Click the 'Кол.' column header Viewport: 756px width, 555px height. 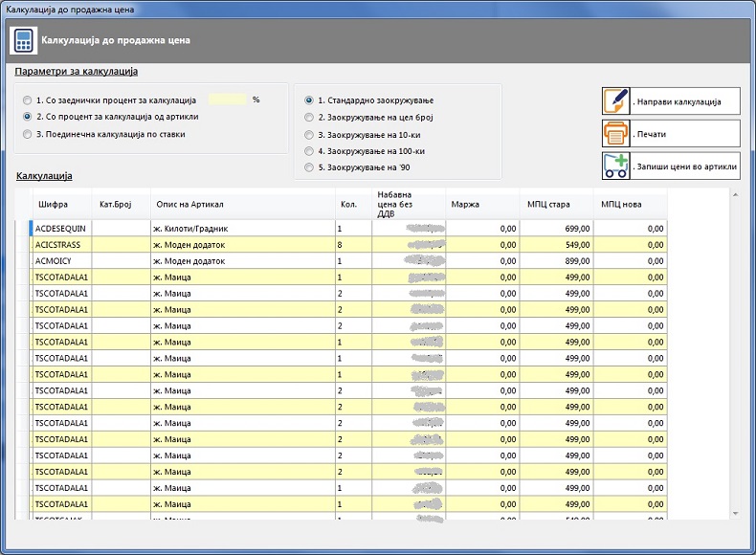[353, 204]
